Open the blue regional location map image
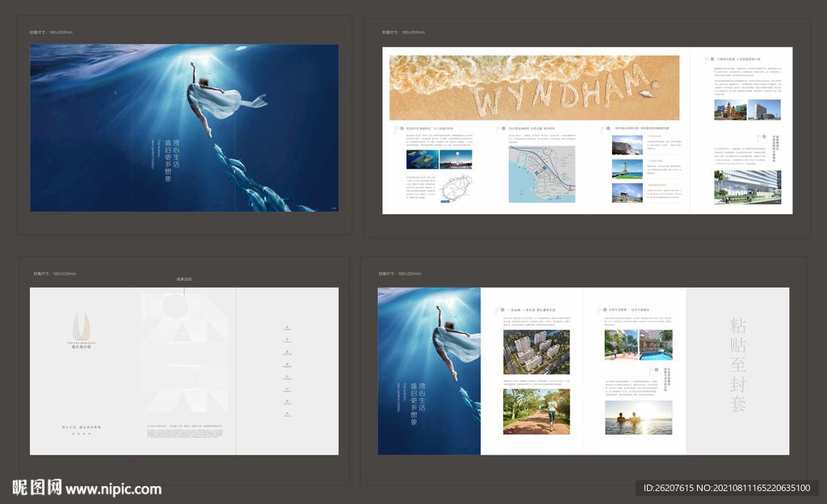The width and height of the screenshot is (827, 504). pos(542,174)
